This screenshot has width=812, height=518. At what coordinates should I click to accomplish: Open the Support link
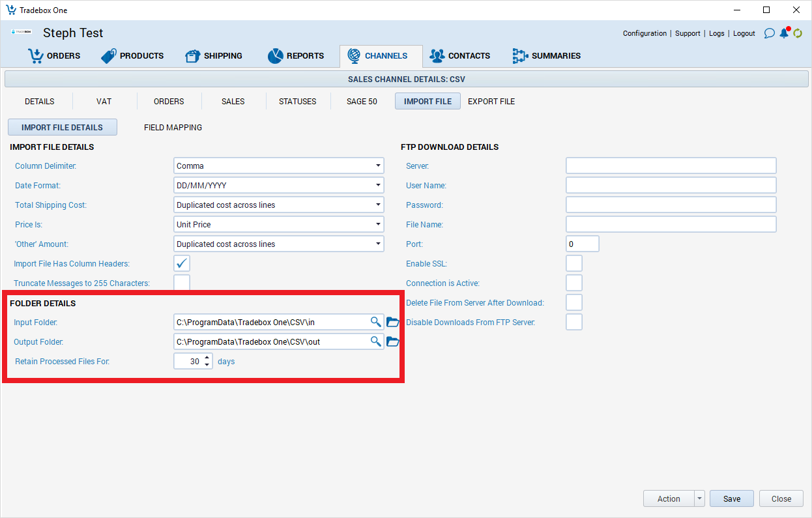coord(688,33)
